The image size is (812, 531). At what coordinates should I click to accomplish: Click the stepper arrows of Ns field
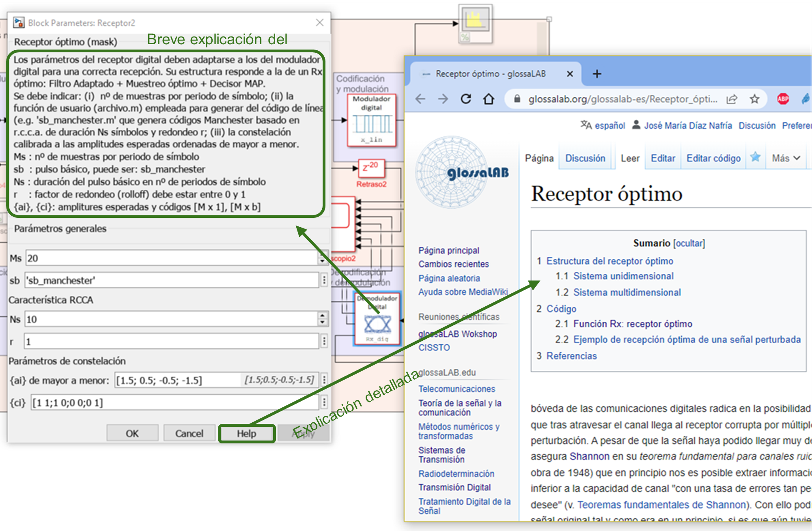click(x=323, y=319)
